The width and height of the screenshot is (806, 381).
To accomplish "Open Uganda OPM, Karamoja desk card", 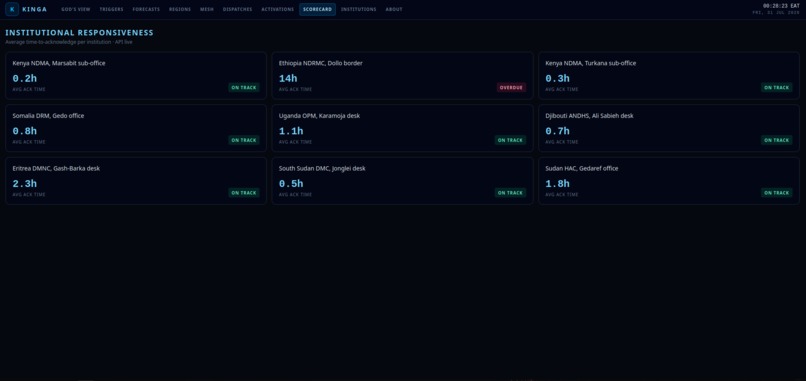I will (x=402, y=128).
